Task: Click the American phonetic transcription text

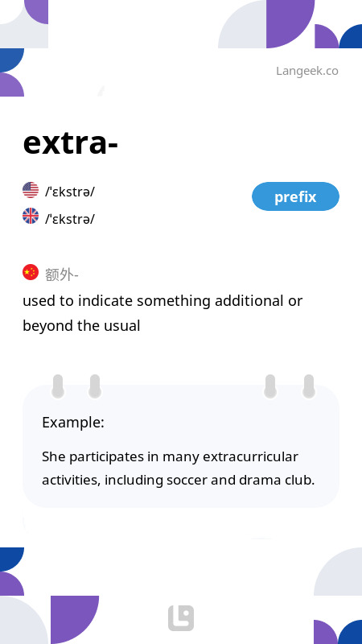Action: (70, 192)
